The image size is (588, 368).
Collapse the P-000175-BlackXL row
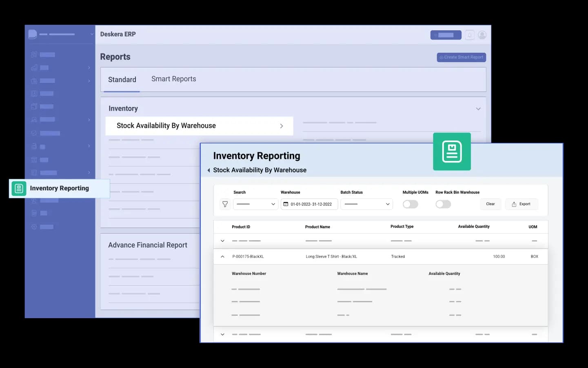222,256
